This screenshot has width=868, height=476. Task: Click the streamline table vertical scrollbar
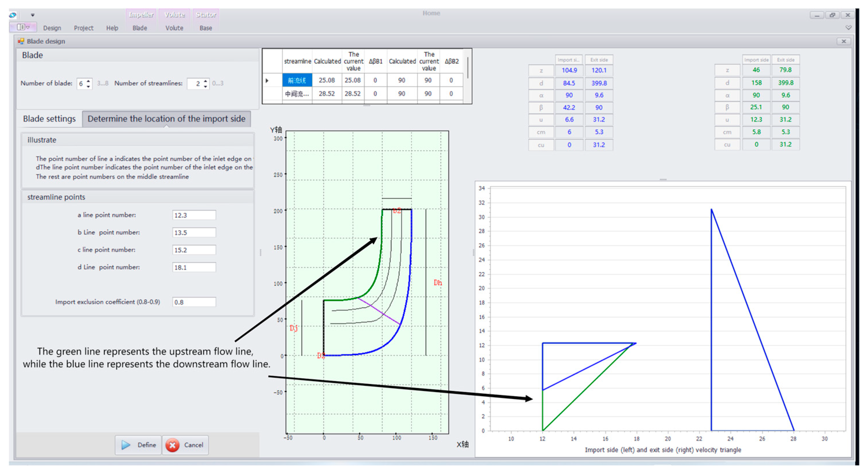(x=468, y=68)
